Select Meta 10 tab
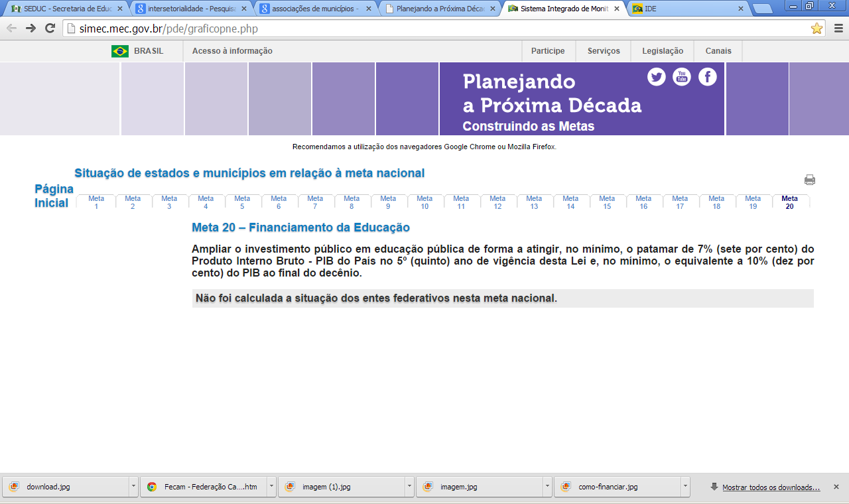The image size is (849, 504). pyautogui.click(x=424, y=202)
